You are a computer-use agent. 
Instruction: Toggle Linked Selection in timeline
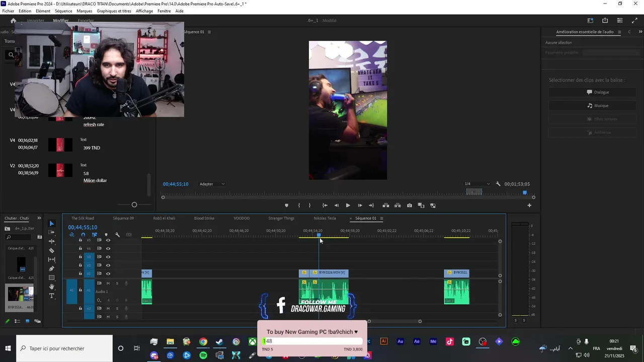pos(94,235)
